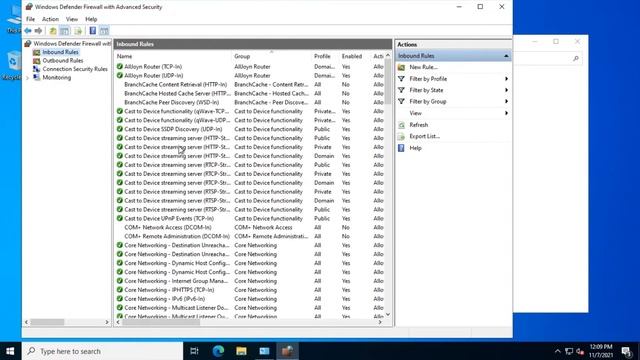
Task: Click the Server Manager taskbar icon
Action: [x=264, y=351]
